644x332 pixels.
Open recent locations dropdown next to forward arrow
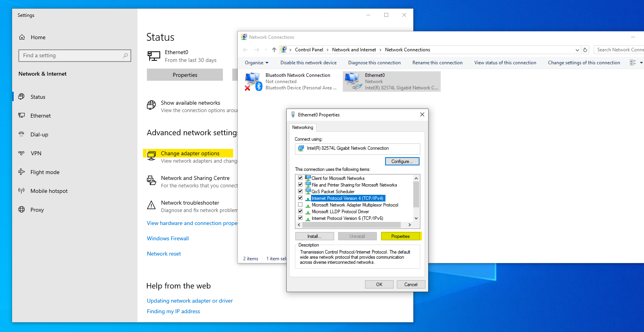coord(266,50)
